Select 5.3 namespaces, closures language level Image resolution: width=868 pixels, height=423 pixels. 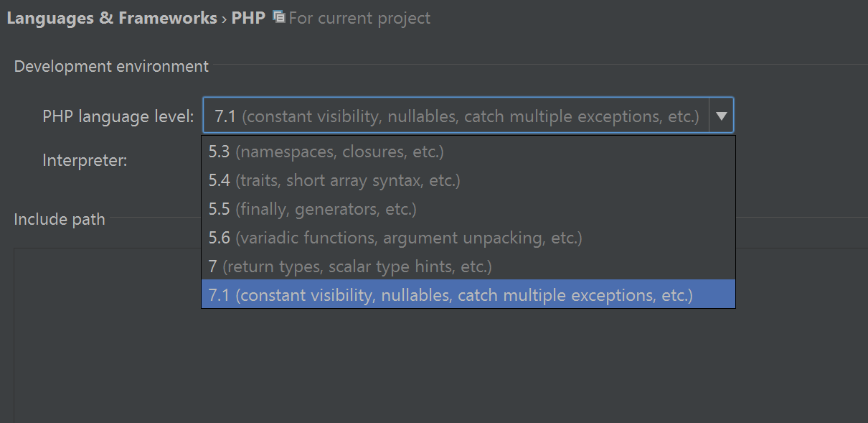468,152
